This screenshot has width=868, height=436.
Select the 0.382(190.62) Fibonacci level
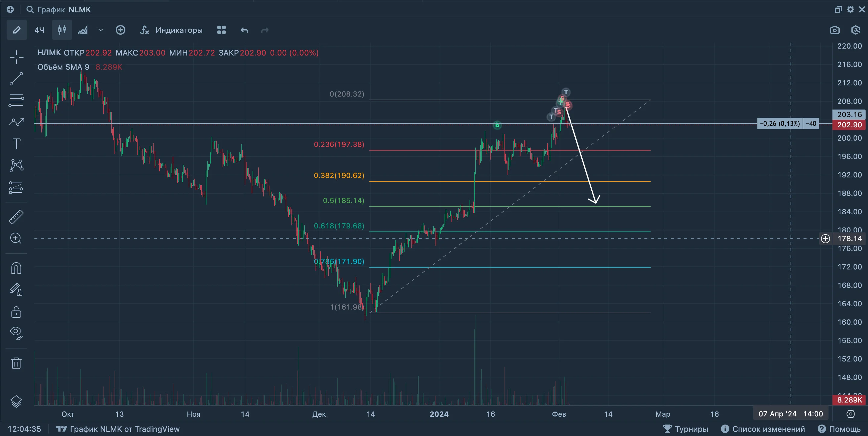339,176
